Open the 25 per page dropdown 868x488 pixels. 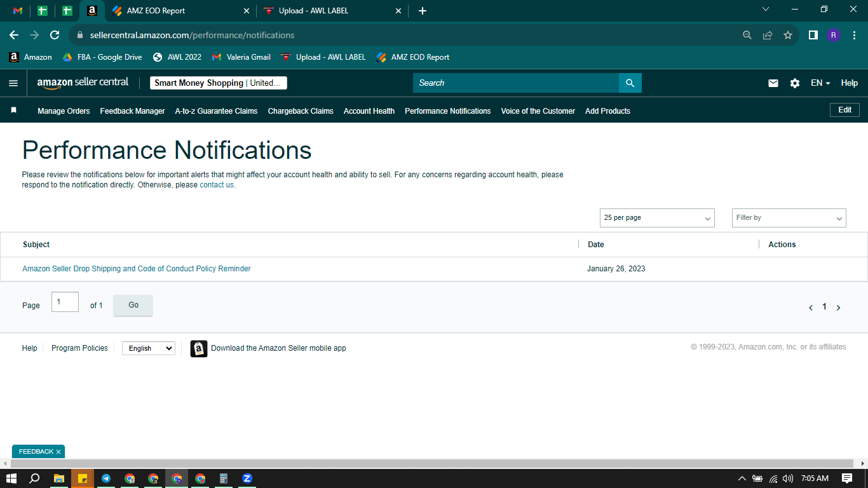point(657,218)
